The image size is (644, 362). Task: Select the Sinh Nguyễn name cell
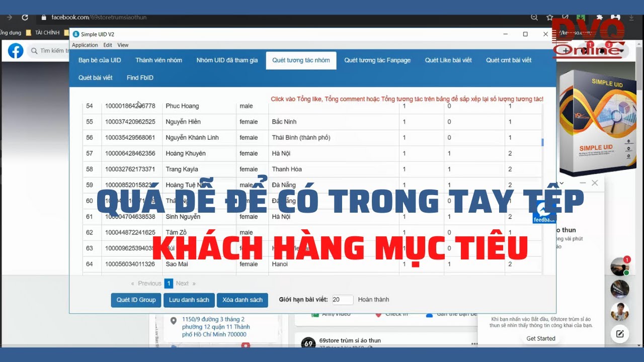199,217
